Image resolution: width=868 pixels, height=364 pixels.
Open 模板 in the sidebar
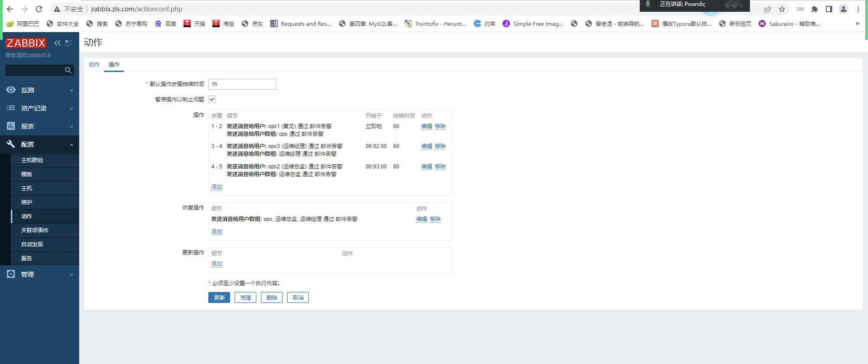(45, 174)
